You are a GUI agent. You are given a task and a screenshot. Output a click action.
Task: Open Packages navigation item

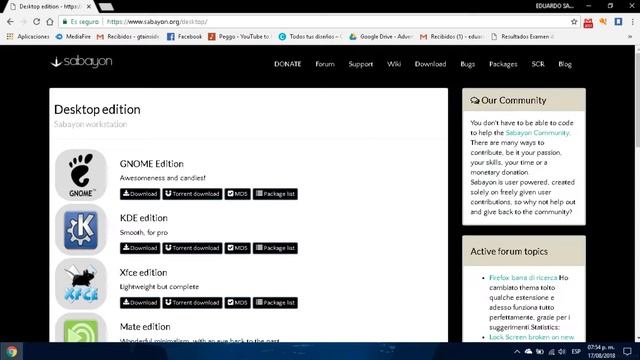tap(503, 64)
